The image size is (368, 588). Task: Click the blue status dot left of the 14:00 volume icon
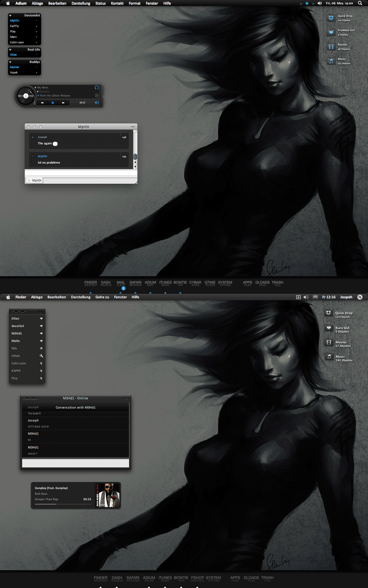tap(307, 3)
